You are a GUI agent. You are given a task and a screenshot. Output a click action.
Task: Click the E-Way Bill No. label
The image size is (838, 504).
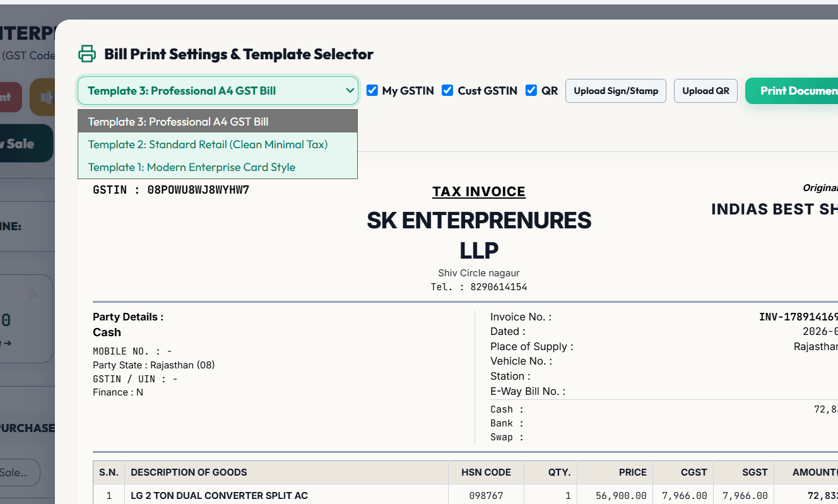528,391
